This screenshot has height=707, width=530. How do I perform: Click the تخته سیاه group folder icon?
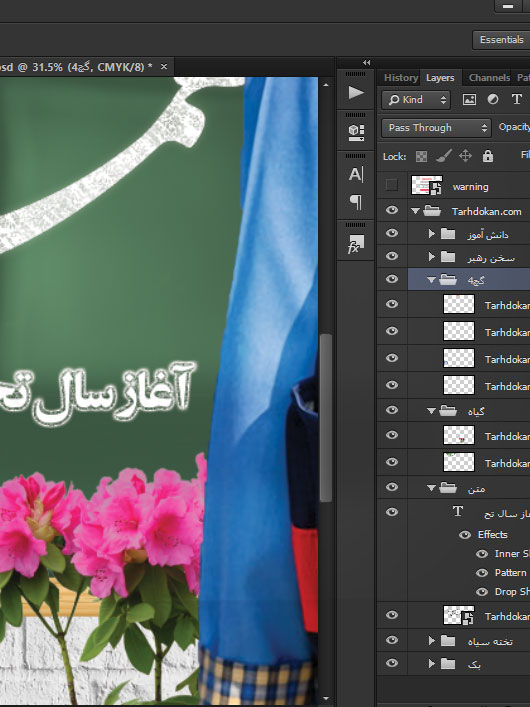tap(447, 641)
